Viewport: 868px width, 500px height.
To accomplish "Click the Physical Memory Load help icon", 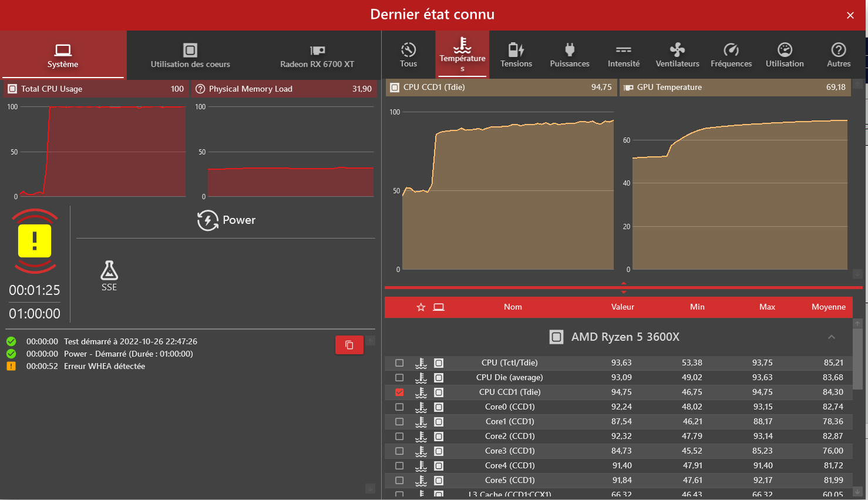I will [200, 89].
